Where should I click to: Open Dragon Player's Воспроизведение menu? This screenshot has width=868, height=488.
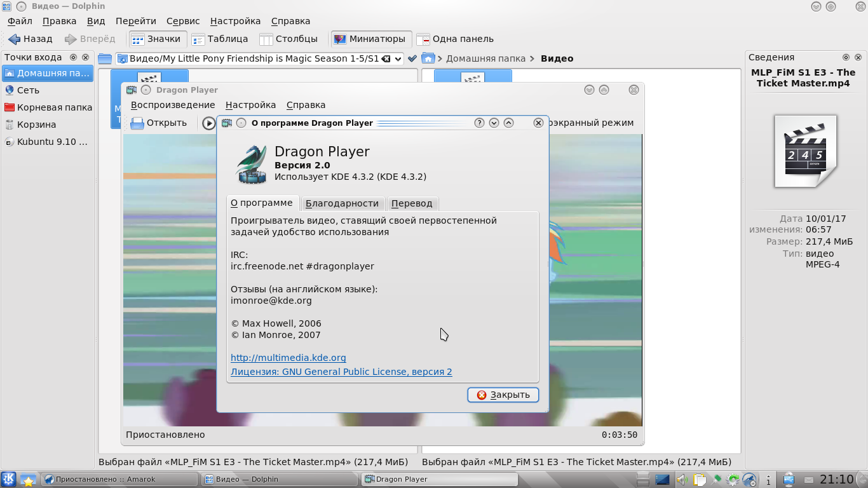point(173,105)
